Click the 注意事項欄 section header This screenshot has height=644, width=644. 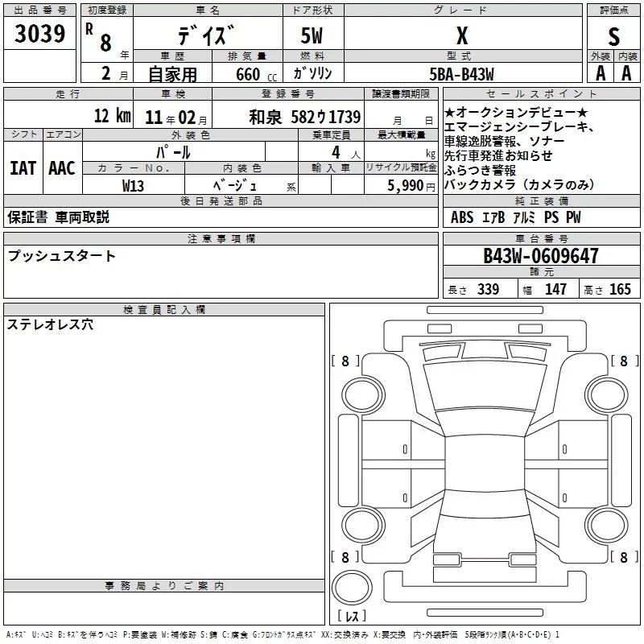coord(221,238)
